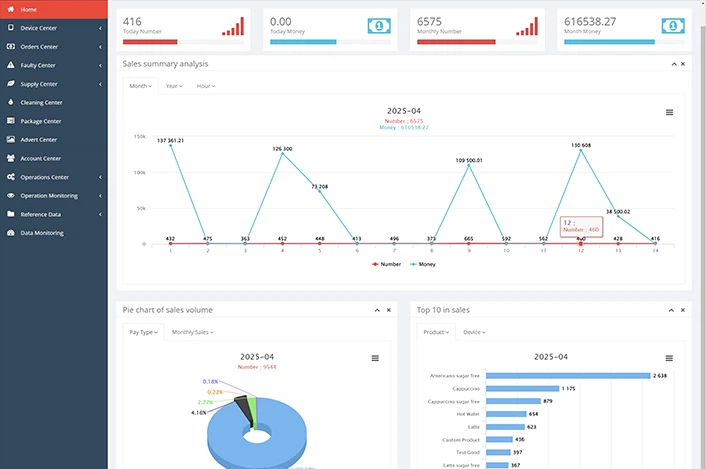The width and height of the screenshot is (706, 469).
Task: Toggle the Number series in chart legend
Action: coord(387,264)
